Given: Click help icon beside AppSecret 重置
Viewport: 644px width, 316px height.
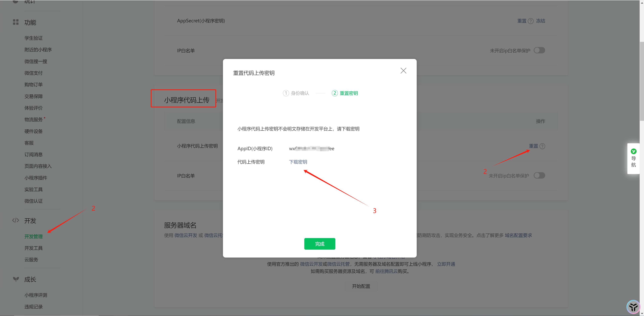Looking at the screenshot, I should pos(530,21).
